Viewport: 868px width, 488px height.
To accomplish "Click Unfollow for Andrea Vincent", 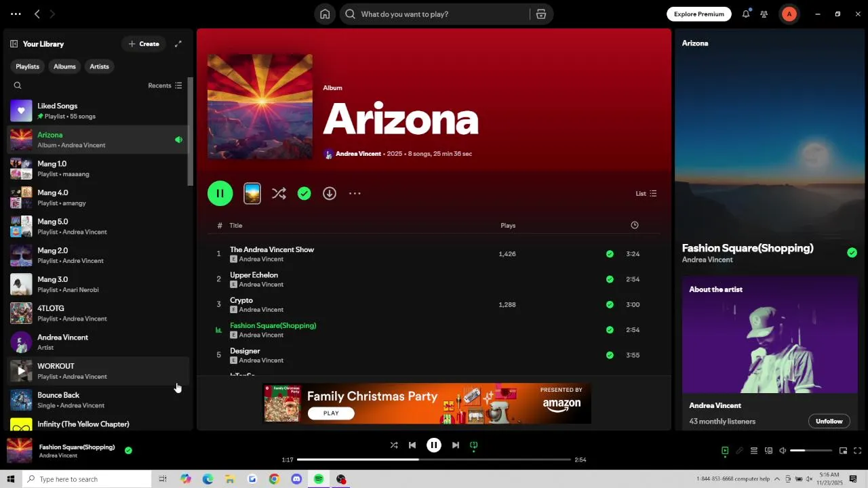I will (x=829, y=421).
